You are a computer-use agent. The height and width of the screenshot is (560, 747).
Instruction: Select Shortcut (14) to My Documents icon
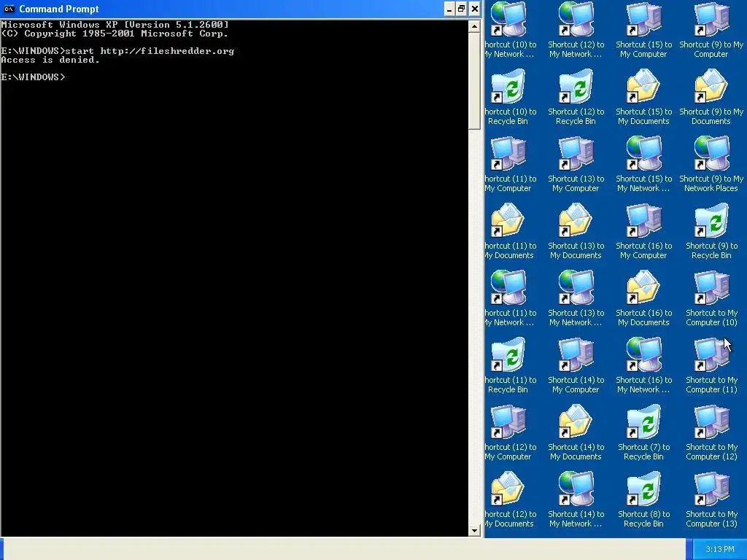pos(576,422)
